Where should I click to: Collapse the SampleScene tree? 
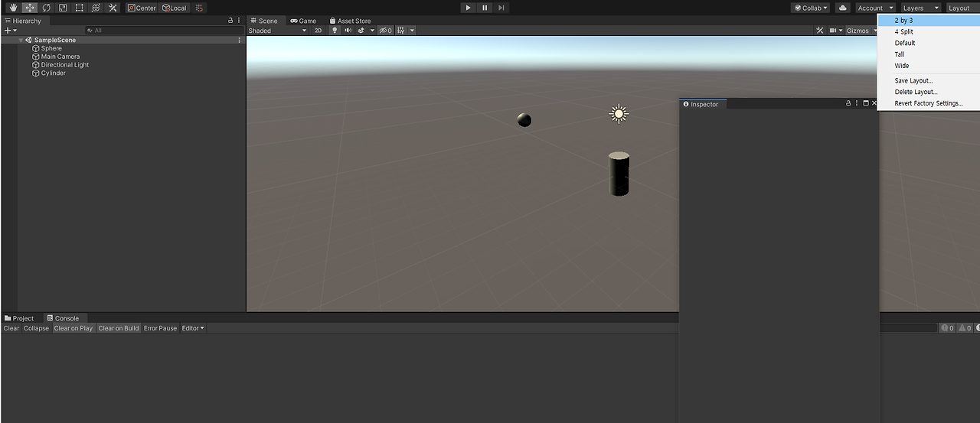(x=21, y=40)
